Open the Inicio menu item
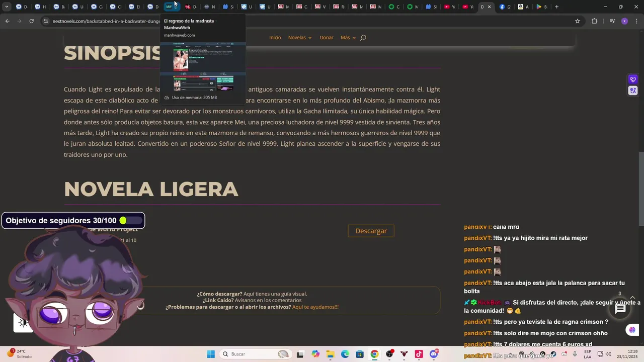The height and width of the screenshot is (362, 644). pyautogui.click(x=275, y=38)
